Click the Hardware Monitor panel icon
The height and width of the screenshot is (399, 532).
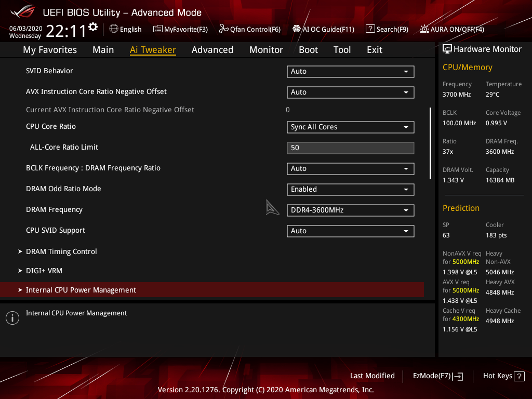[447, 48]
